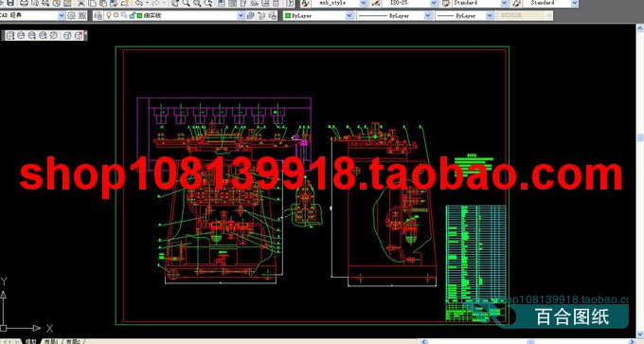Click the Save disk icon

click(10, 3)
